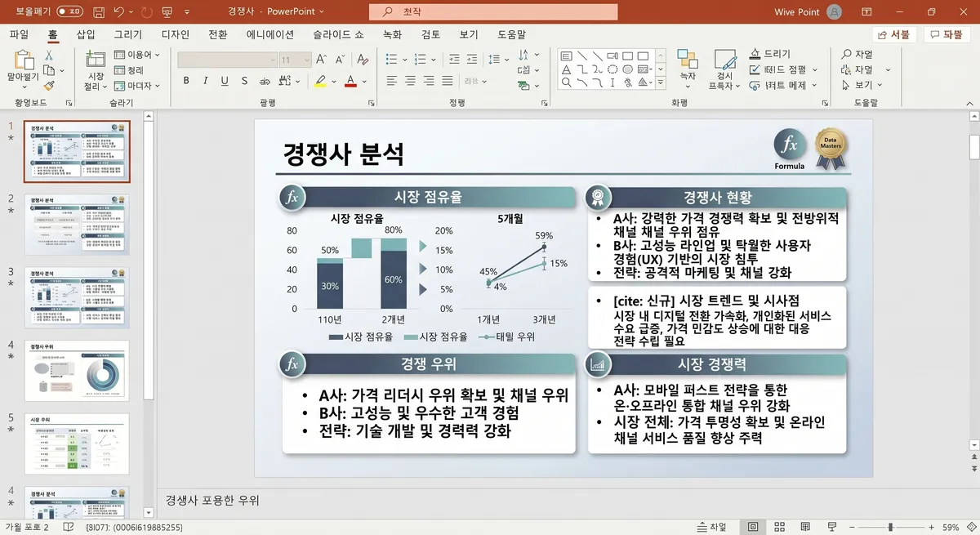Open the Quick Styles icon
Image resolution: width=980 pixels, height=535 pixels.
[724, 60]
